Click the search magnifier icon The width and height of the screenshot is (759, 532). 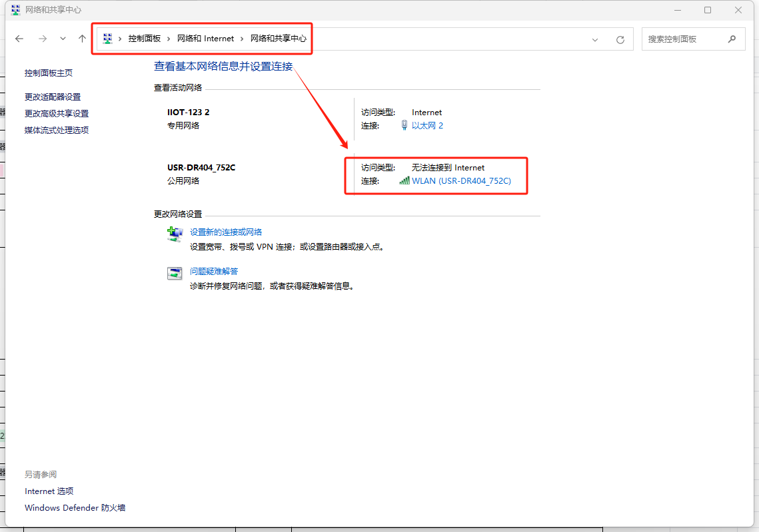732,39
